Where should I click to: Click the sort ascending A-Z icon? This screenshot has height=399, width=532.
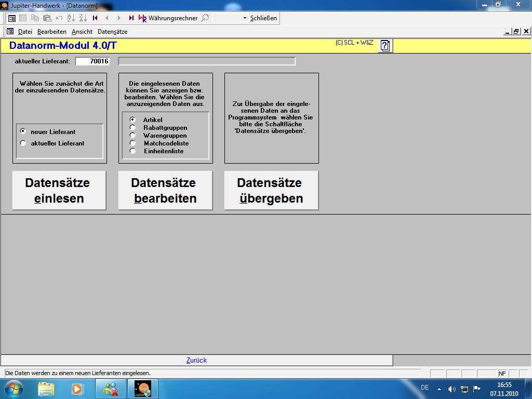pos(71,18)
